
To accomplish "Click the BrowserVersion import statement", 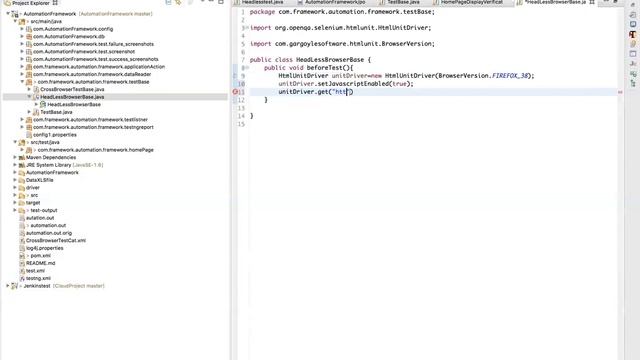I will [342, 44].
